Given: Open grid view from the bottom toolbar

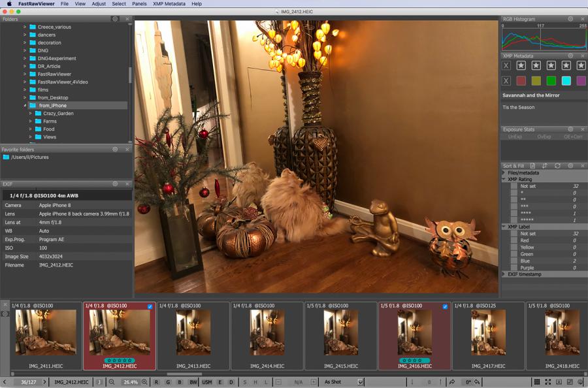Looking at the screenshot, I should pyautogui.click(x=537, y=382).
